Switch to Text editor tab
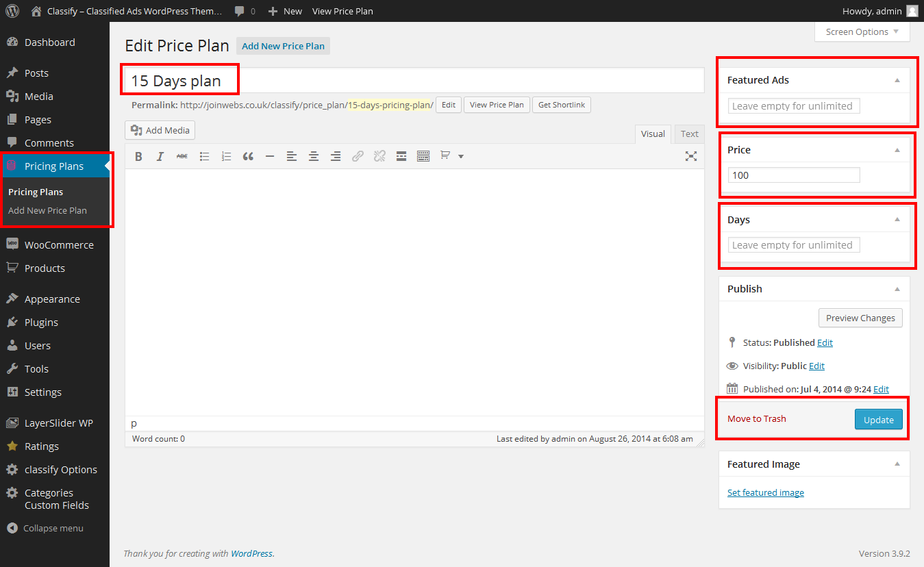 (690, 134)
